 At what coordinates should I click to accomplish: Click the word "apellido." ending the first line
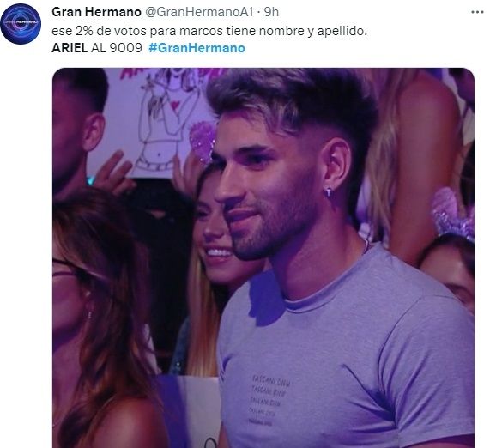[x=342, y=31]
